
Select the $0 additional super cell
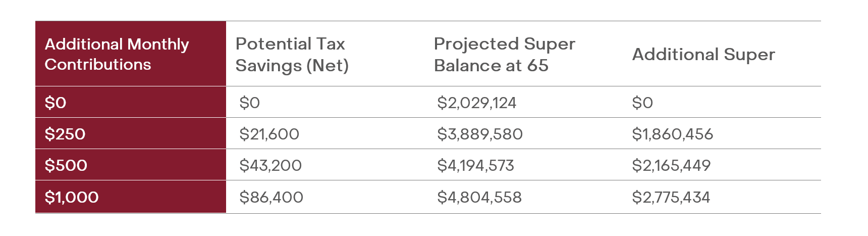coord(642,103)
